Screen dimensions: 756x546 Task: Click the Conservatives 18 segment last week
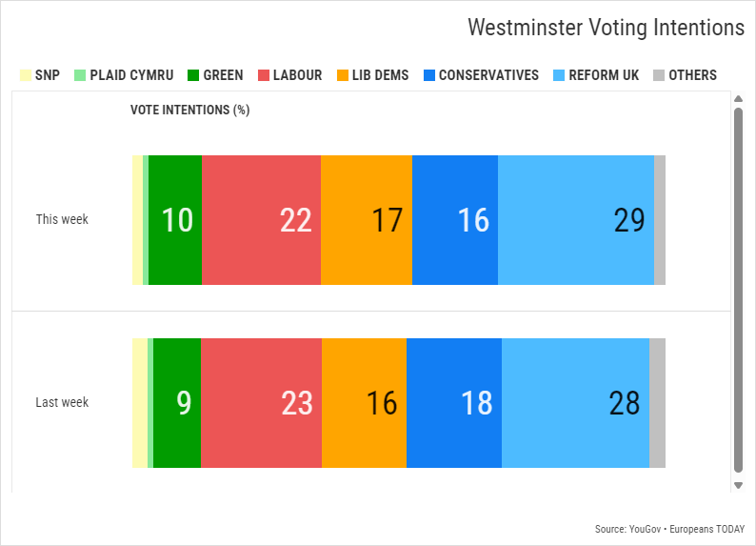(454, 403)
